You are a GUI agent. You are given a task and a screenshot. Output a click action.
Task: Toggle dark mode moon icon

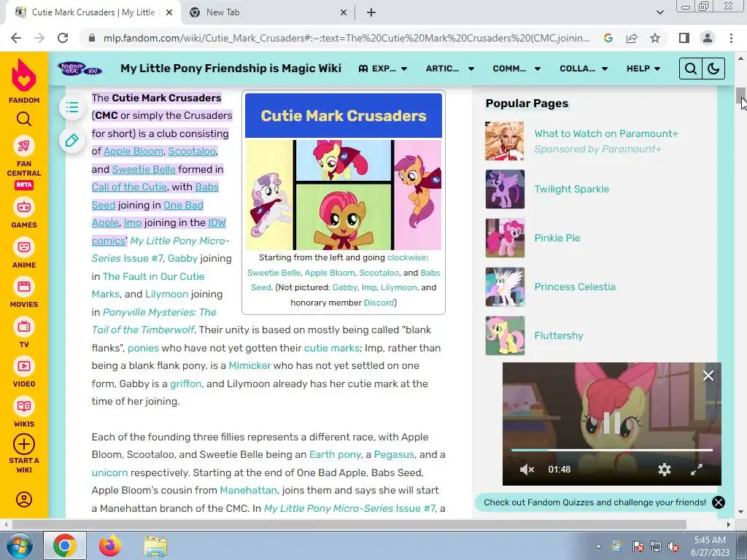[x=713, y=69]
